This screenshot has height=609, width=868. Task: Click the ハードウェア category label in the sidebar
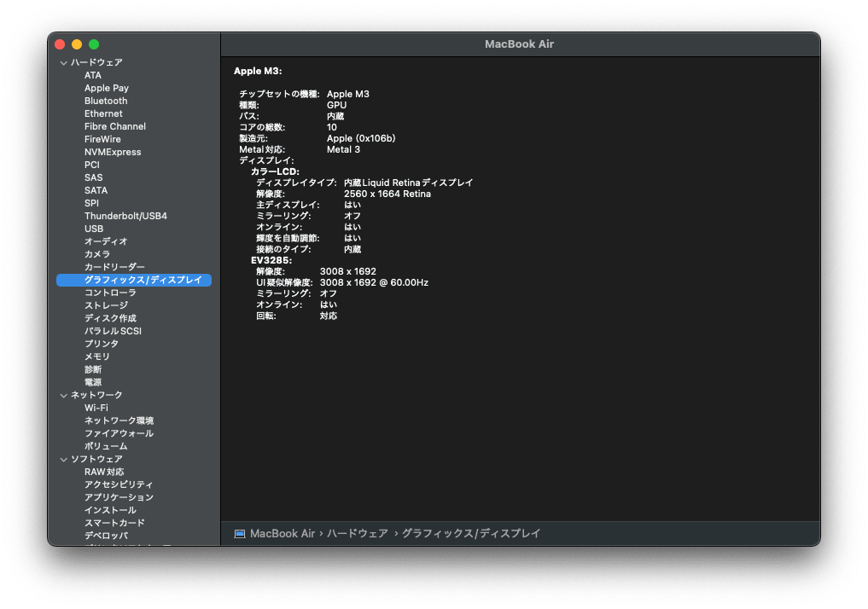pyautogui.click(x=97, y=62)
